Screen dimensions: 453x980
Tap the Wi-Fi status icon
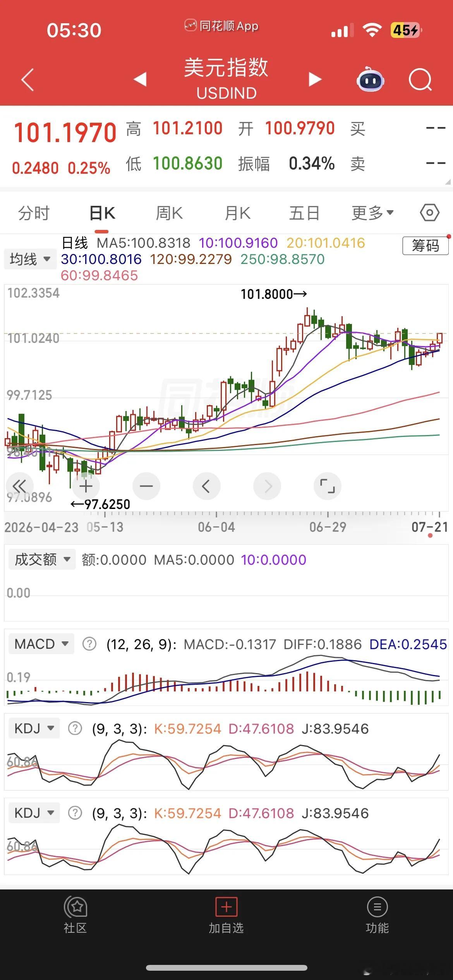coord(372,30)
